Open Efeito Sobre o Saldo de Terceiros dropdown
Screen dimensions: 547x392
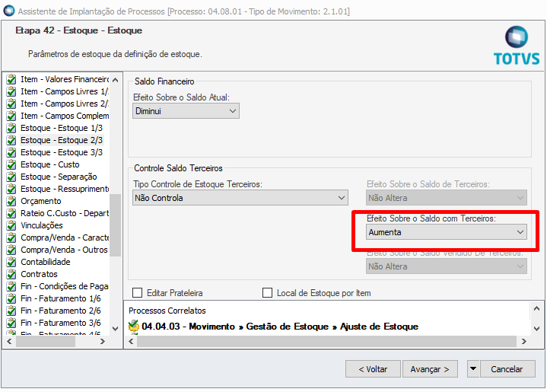446,198
